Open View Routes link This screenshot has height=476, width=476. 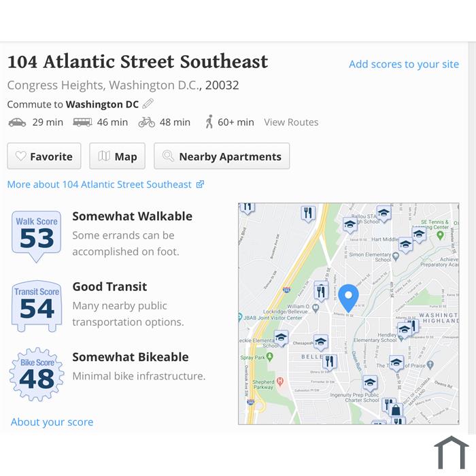pos(291,122)
